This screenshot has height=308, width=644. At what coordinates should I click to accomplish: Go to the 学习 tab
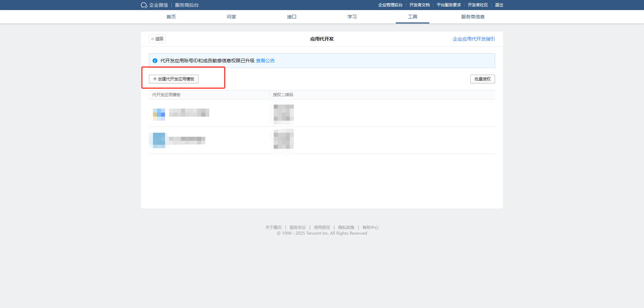pyautogui.click(x=352, y=17)
